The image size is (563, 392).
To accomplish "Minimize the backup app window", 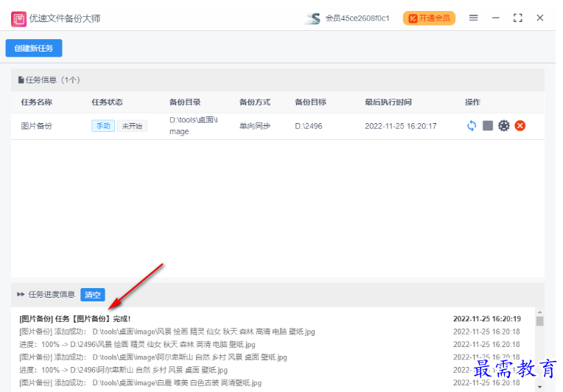I will pyautogui.click(x=495, y=18).
